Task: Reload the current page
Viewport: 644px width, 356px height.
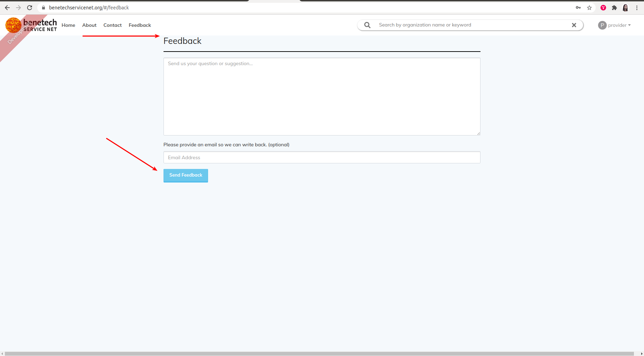Action: coord(30,7)
